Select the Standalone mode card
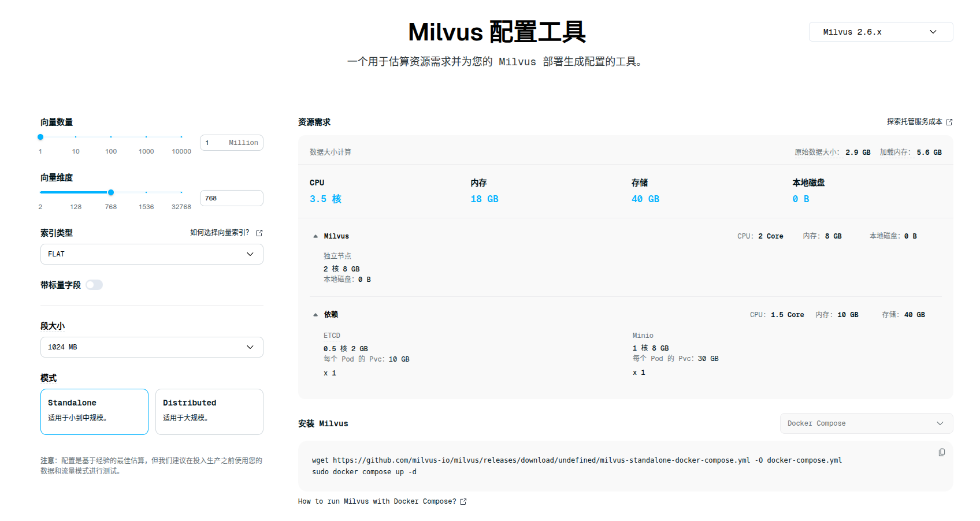 pyautogui.click(x=94, y=411)
